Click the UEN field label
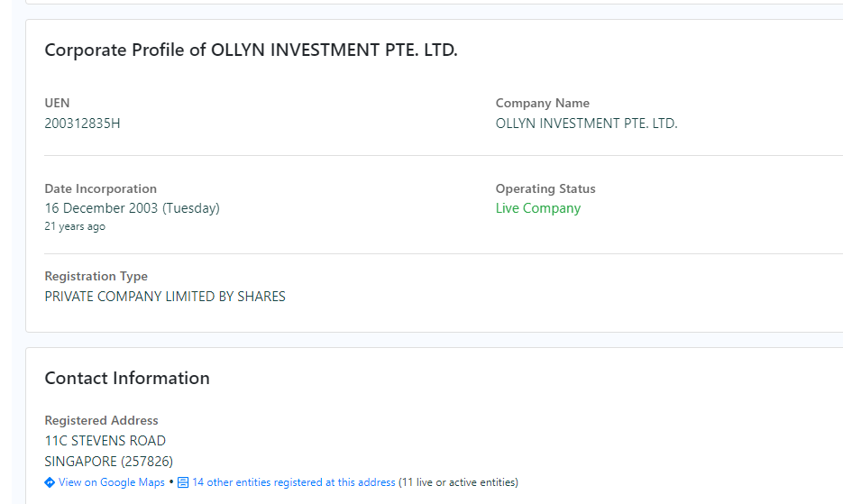This screenshot has width=843, height=504. (57, 104)
